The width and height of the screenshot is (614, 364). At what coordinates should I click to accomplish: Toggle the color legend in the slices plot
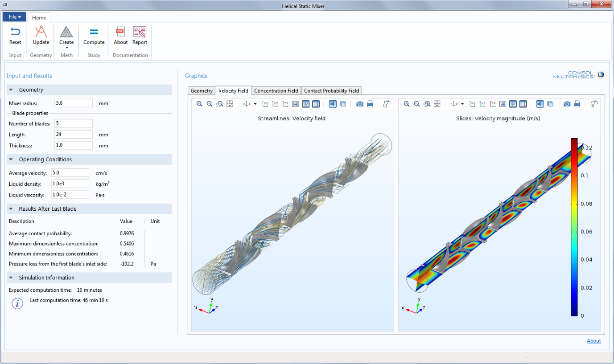pyautogui.click(x=523, y=104)
